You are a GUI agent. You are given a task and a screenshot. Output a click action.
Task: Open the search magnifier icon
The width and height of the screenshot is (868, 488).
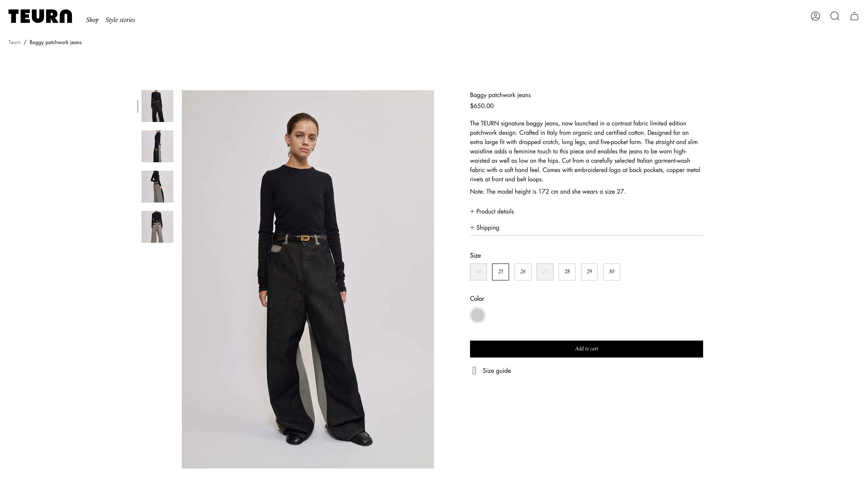[x=835, y=16]
